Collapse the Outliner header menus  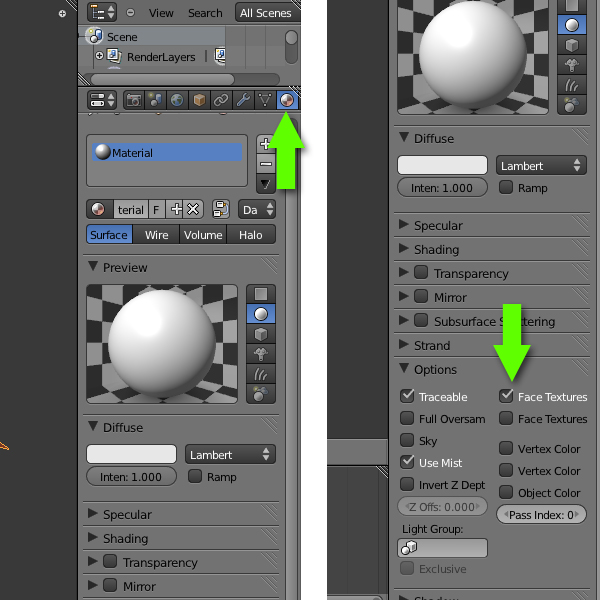(130, 13)
